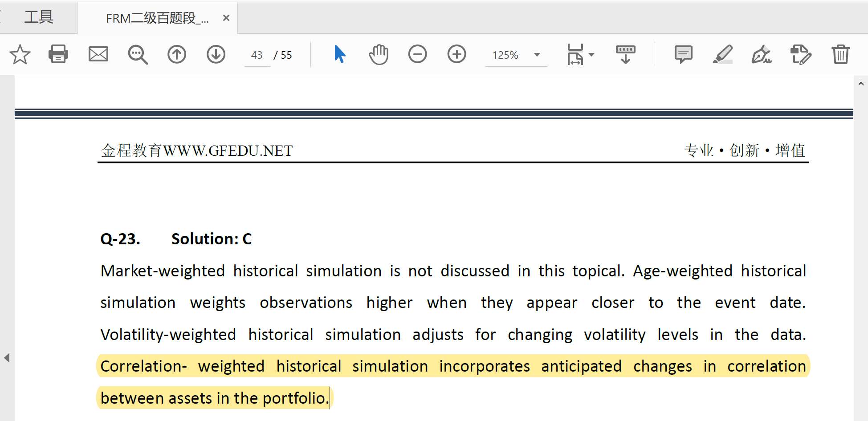Click the trash delete icon
The image size is (868, 421).
click(840, 54)
